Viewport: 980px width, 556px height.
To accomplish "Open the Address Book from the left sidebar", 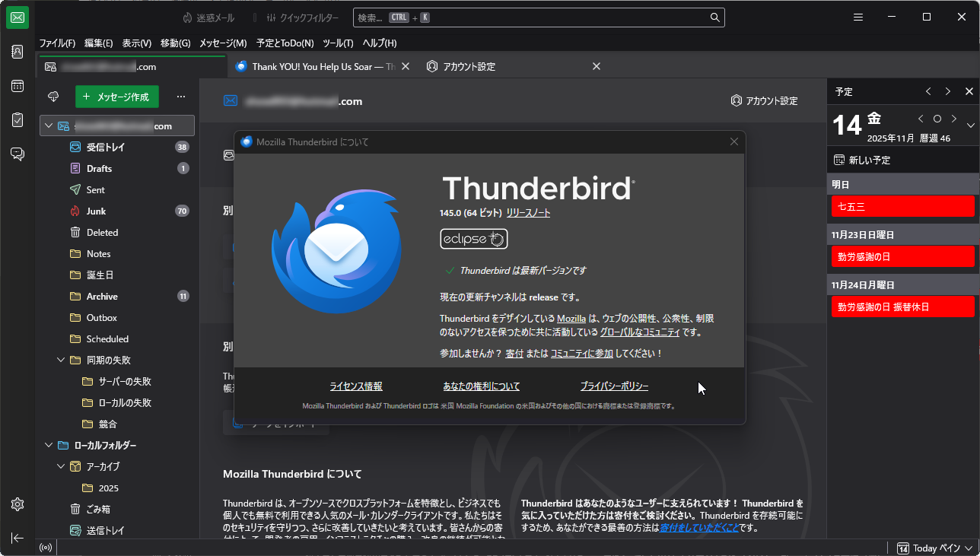I will (x=17, y=51).
